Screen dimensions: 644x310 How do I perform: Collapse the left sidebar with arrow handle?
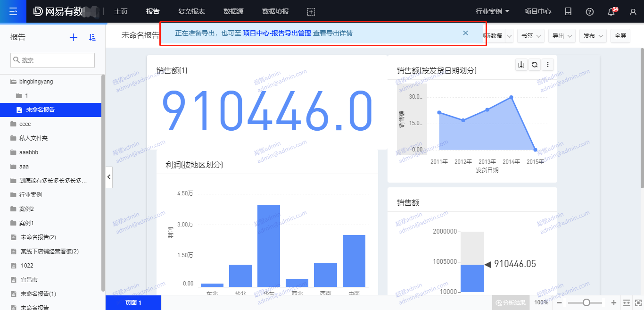[x=109, y=177]
